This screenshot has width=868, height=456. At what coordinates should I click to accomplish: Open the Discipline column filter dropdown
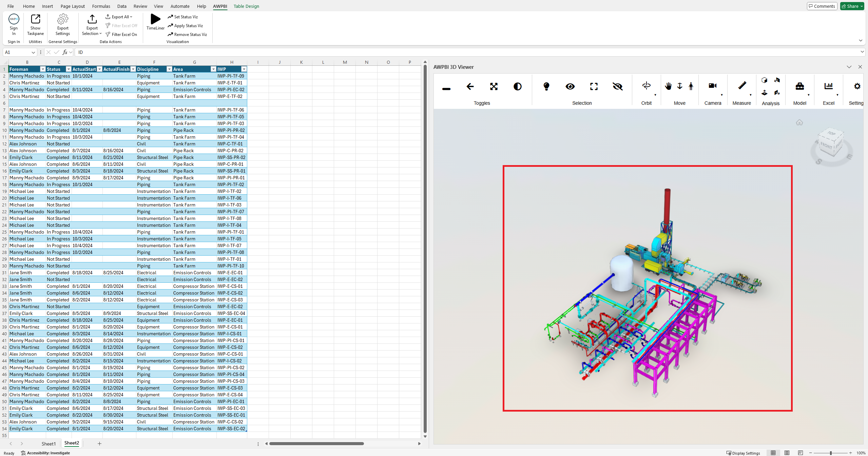pos(169,69)
